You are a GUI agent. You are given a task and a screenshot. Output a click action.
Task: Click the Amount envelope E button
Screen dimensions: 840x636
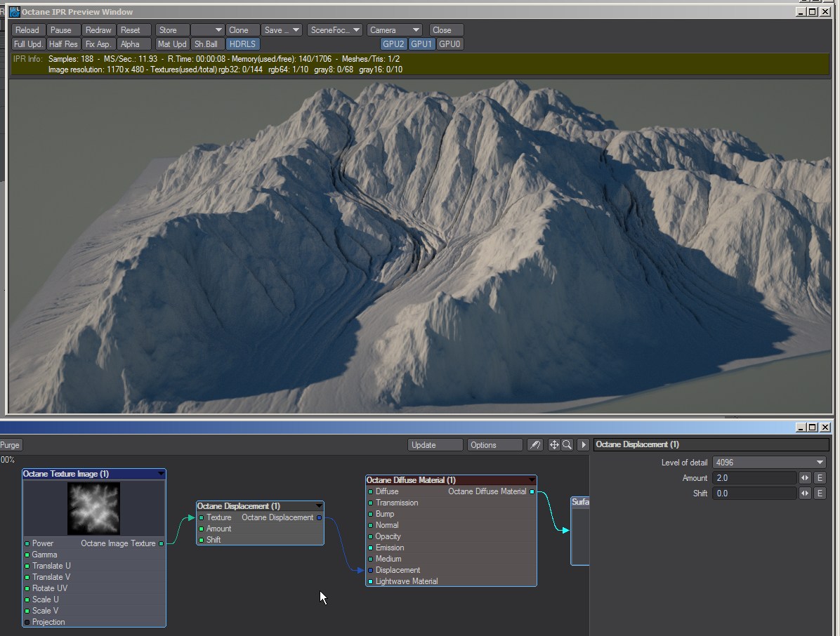(820, 478)
